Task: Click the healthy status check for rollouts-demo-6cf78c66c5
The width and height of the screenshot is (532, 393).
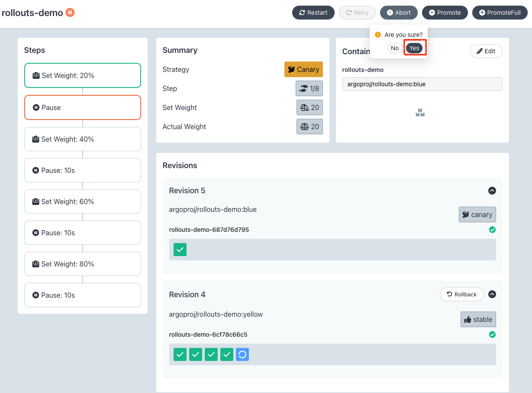Action: 492,335
